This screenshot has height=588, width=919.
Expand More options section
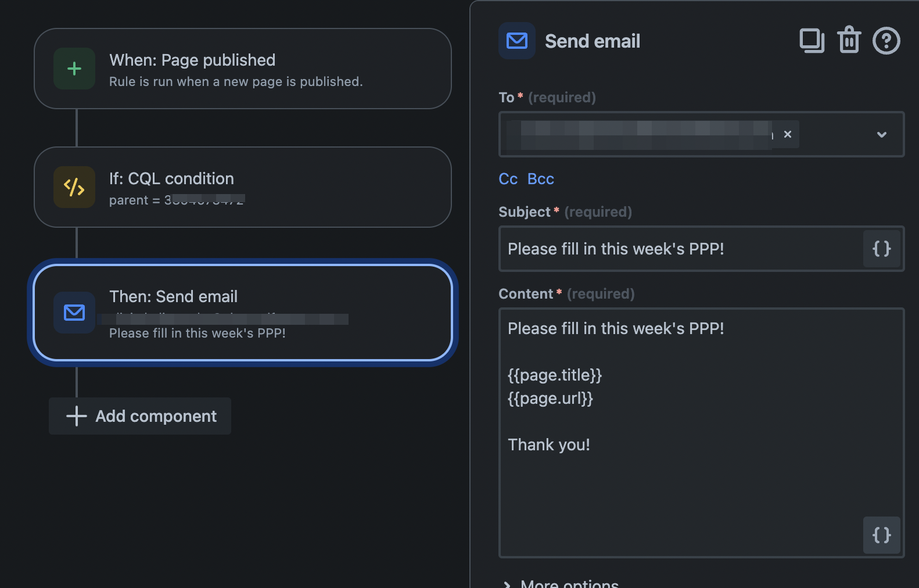(561, 583)
